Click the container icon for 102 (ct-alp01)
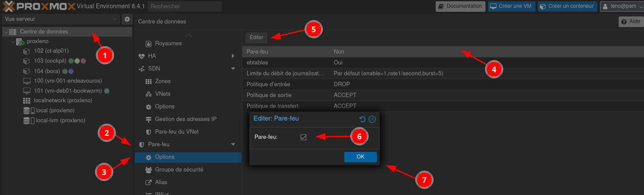 click(x=26, y=51)
